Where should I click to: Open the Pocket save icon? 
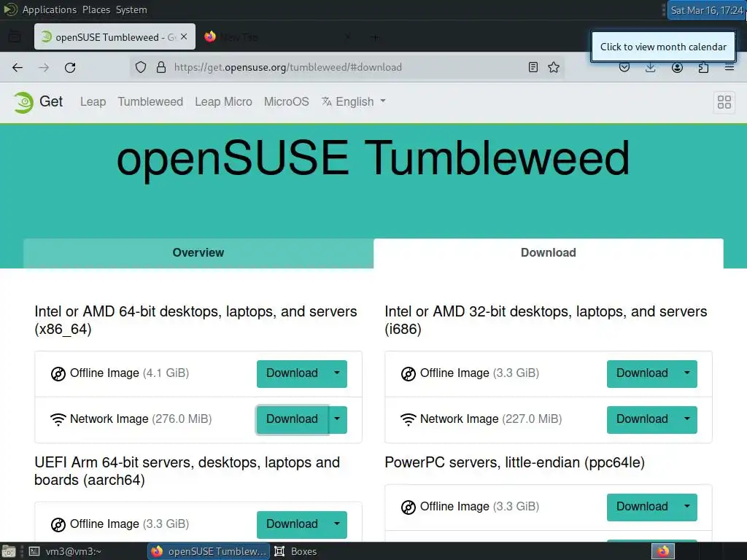[624, 68]
